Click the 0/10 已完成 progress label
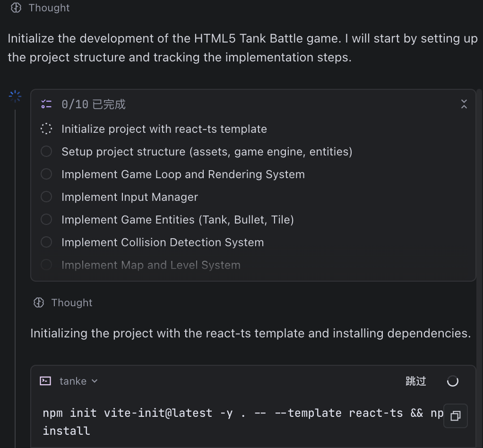Viewport: 483px width, 448px height. 94,104
